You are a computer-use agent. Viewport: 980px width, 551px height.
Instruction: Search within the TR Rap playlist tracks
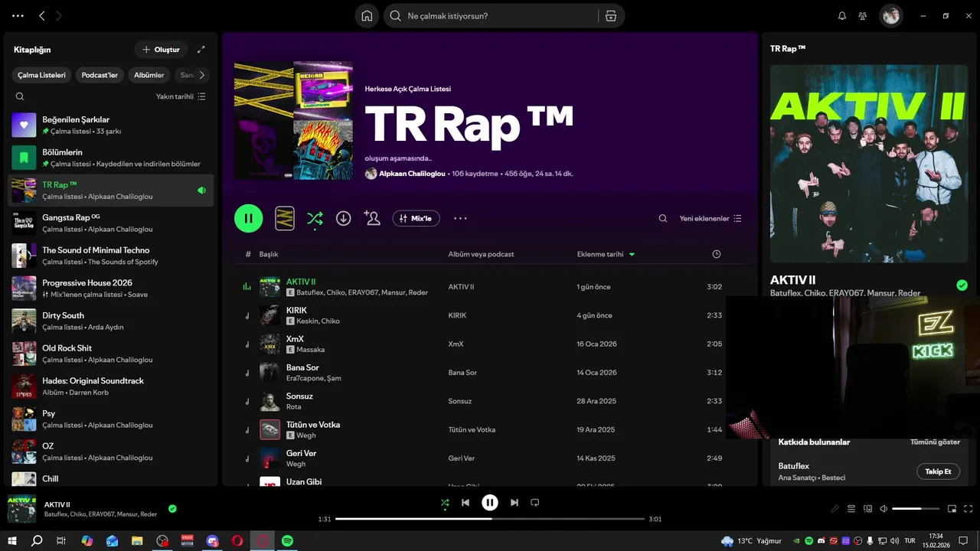point(663,218)
